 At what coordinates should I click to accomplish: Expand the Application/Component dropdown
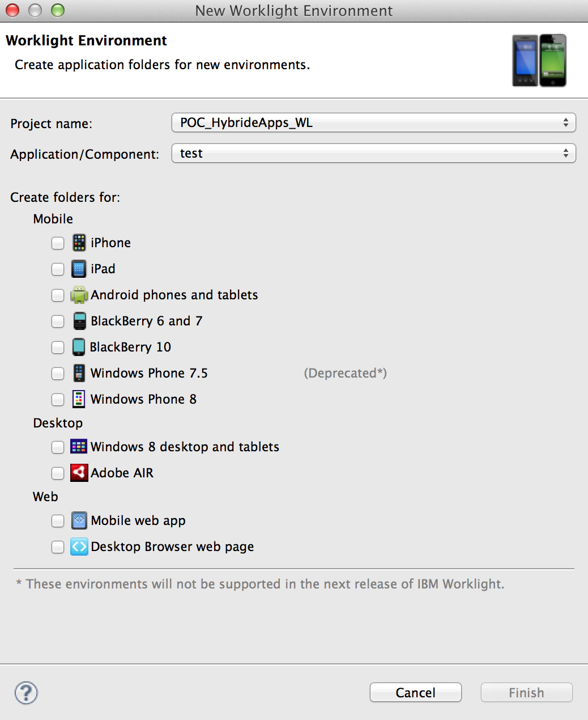pyautogui.click(x=374, y=153)
